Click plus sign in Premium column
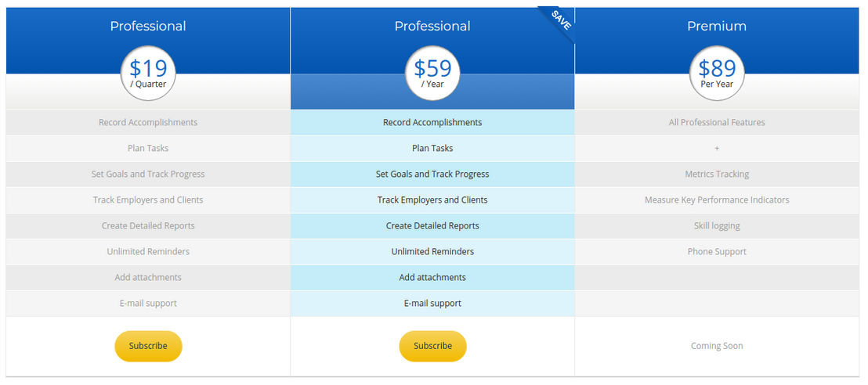This screenshot has height=385, width=868. (717, 148)
